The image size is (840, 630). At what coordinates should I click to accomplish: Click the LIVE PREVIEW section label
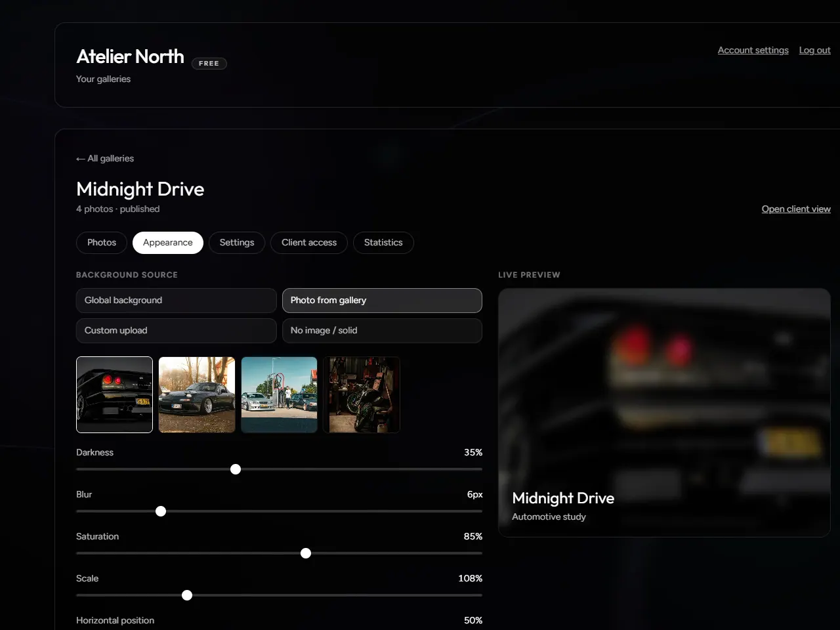[x=529, y=274]
